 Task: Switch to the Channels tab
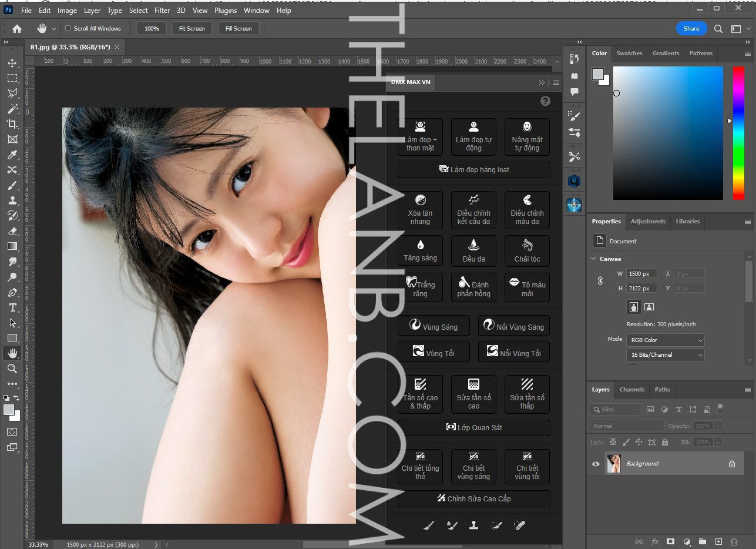click(632, 389)
